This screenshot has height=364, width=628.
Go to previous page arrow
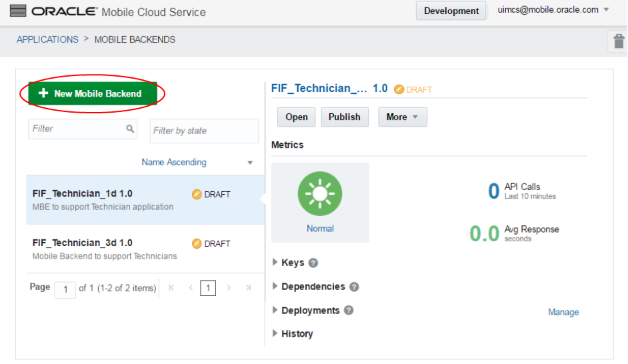click(191, 287)
